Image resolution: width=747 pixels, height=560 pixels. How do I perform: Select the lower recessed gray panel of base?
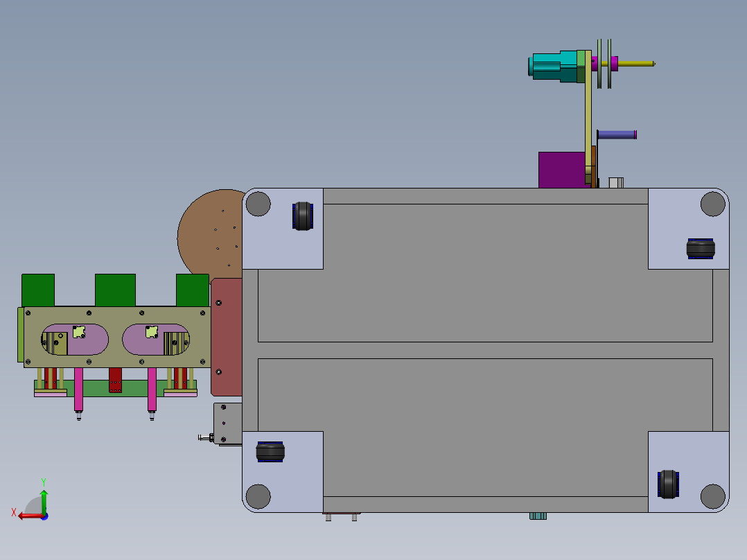pyautogui.click(x=485, y=428)
